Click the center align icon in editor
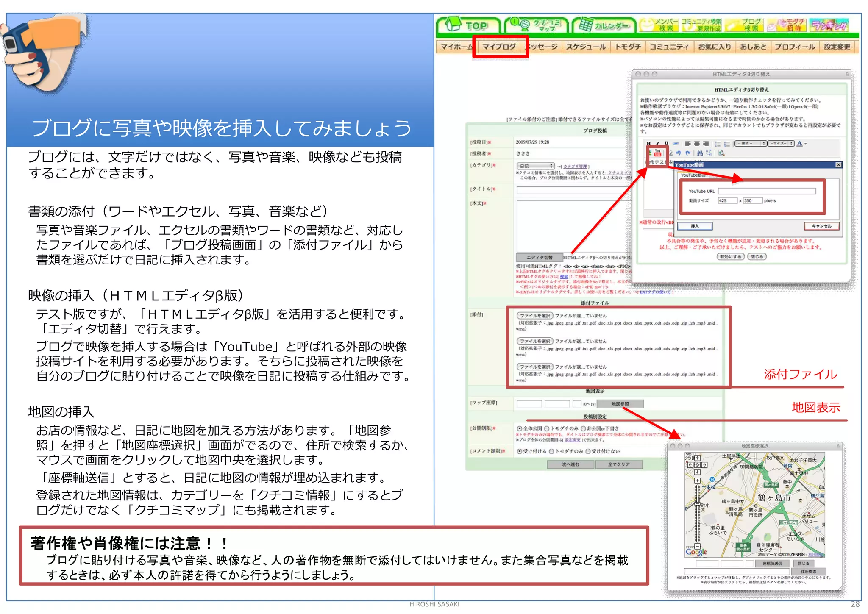The height and width of the screenshot is (614, 868). pos(697,144)
